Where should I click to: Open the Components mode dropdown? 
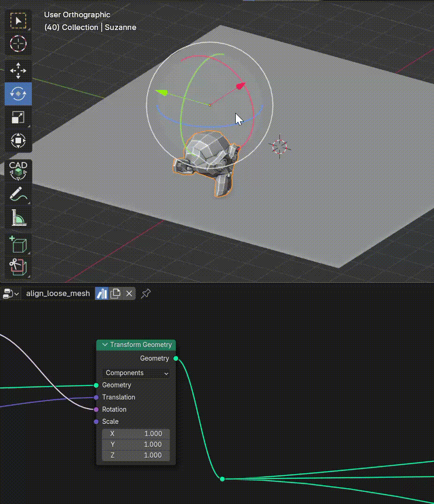coord(136,373)
